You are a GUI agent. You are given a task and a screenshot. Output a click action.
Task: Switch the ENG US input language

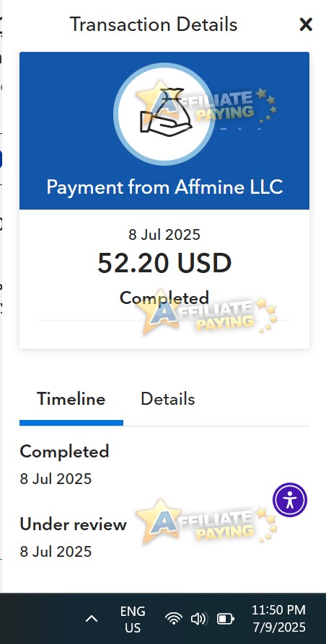click(133, 620)
